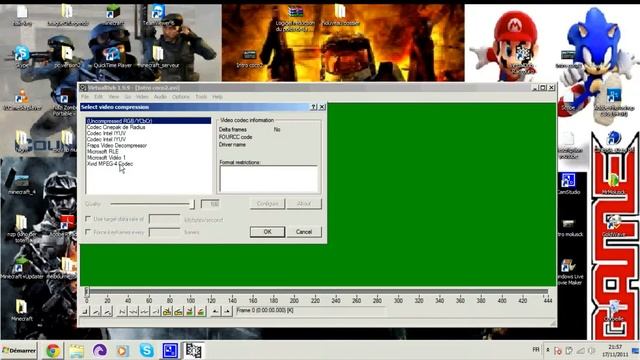Click the Quality value field
The height and width of the screenshot is (360, 640).
(x=210, y=204)
